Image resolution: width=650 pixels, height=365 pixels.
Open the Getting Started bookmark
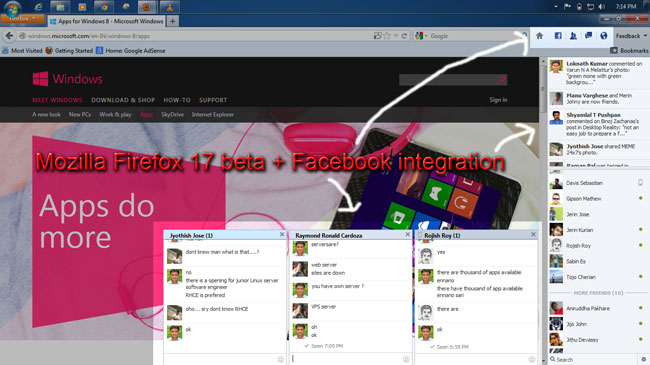click(x=69, y=51)
